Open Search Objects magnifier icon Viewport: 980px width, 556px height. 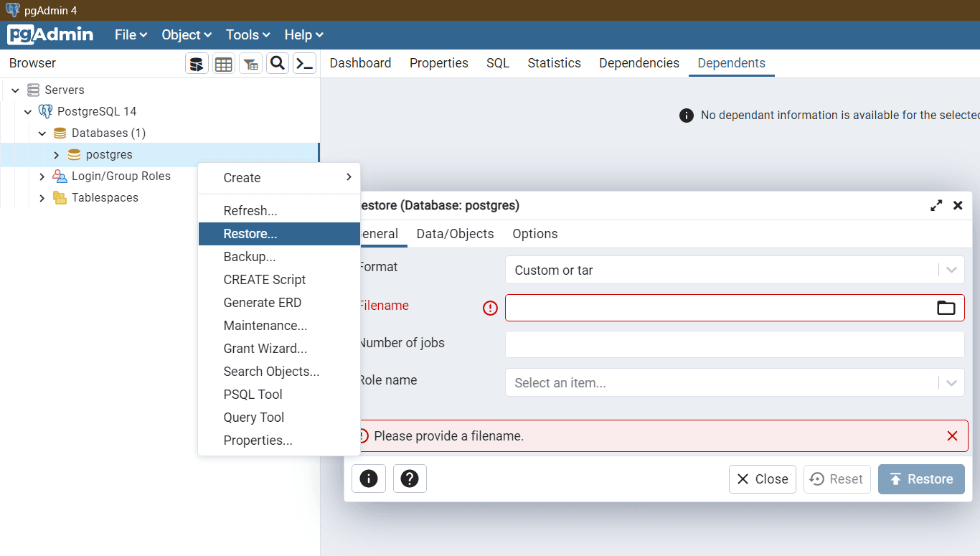tap(278, 63)
